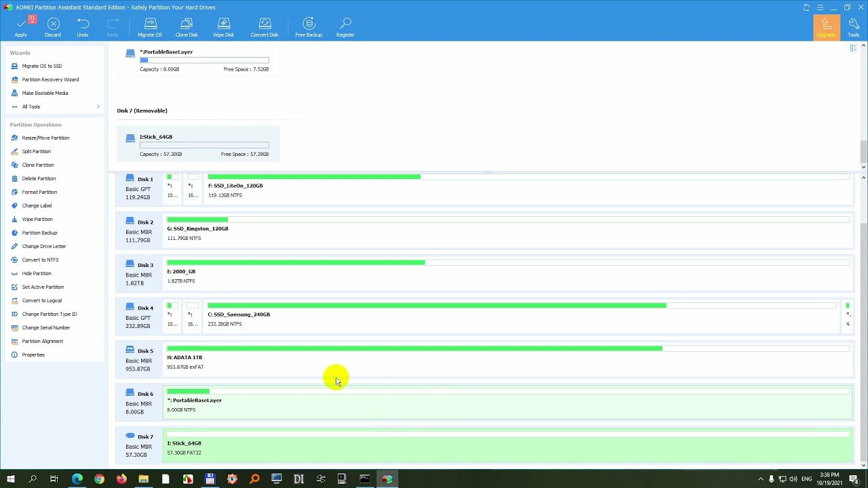Screen dimensions: 868x488
Task: Open Windows taskbar search
Action: pyautogui.click(x=33, y=479)
